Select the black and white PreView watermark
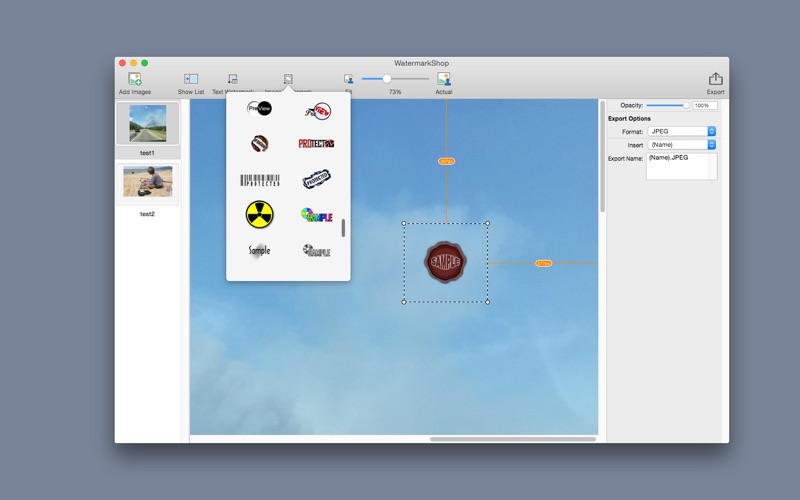This screenshot has width=800, height=500. (x=259, y=109)
